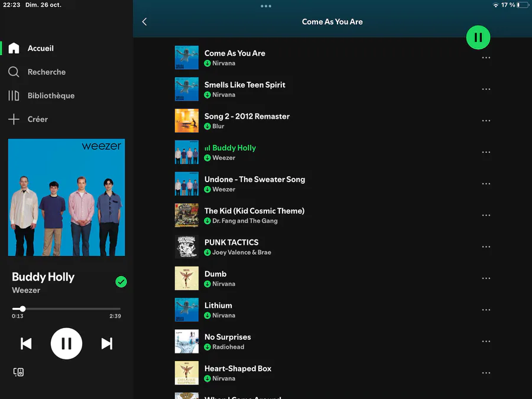Open options for The Kid (Kid Cosmic Theme)
Screen dimensions: 532x399
(x=486, y=215)
